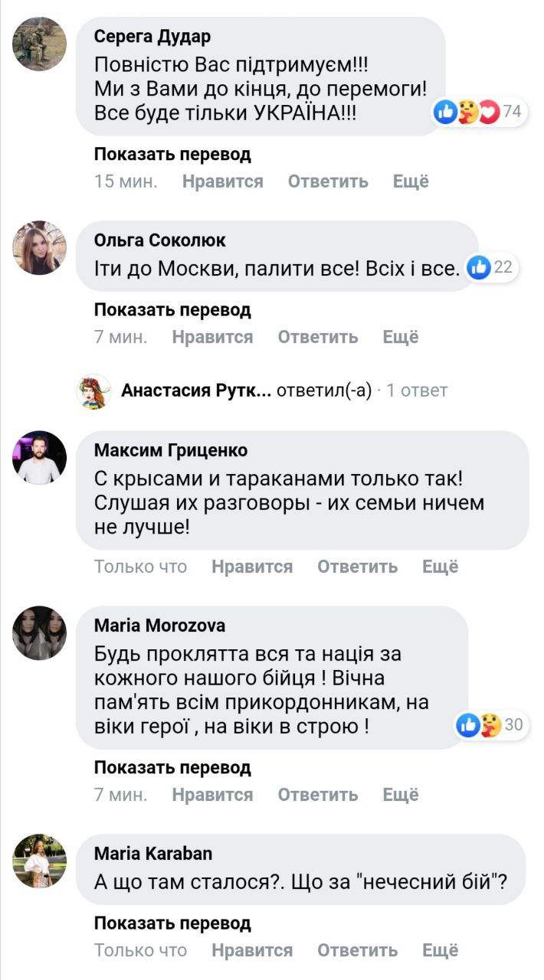Screen dimensions: 544x980
Task: Like Серега Дудар's comment
Action: tap(222, 181)
